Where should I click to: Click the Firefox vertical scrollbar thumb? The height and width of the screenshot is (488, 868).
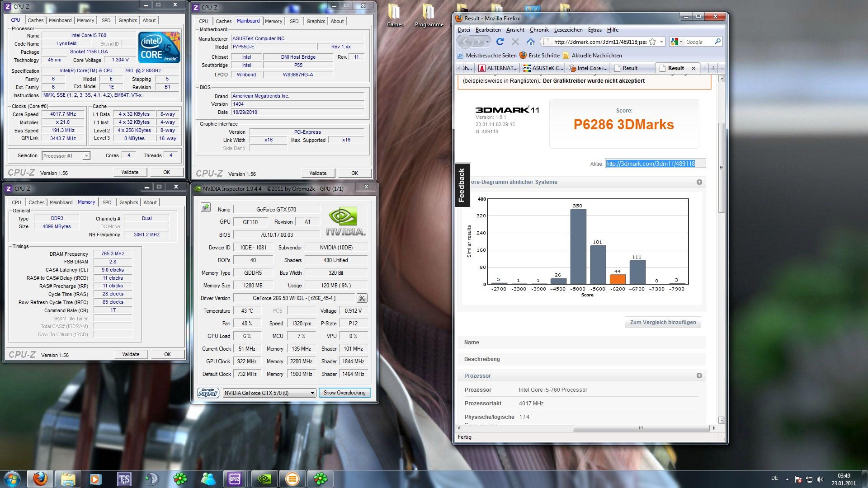722,167
